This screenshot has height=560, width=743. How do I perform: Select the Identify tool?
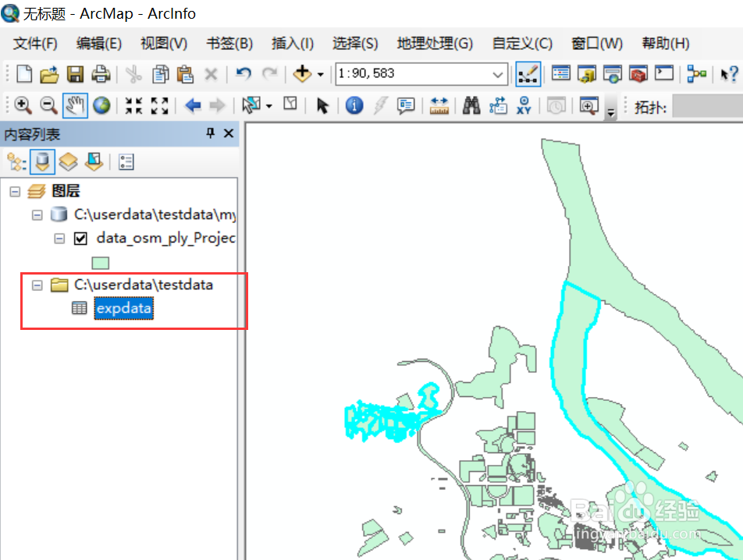[354, 105]
